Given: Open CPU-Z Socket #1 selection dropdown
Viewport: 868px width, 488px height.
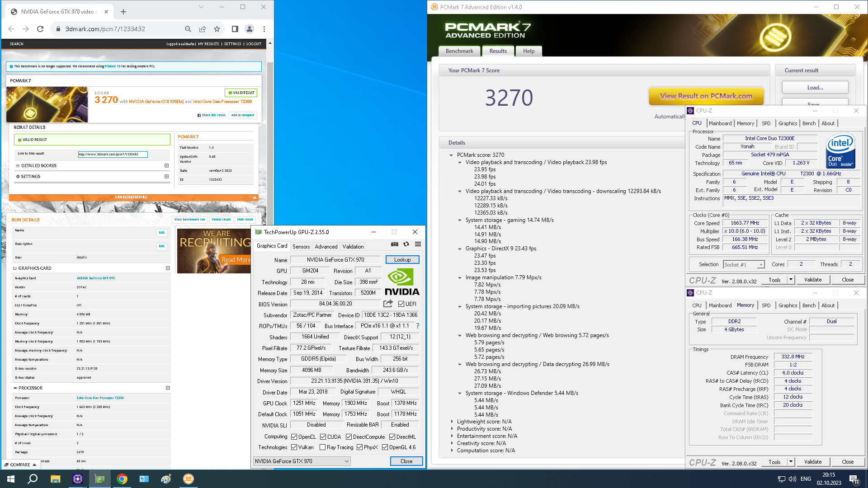Looking at the screenshot, I should 744,265.
